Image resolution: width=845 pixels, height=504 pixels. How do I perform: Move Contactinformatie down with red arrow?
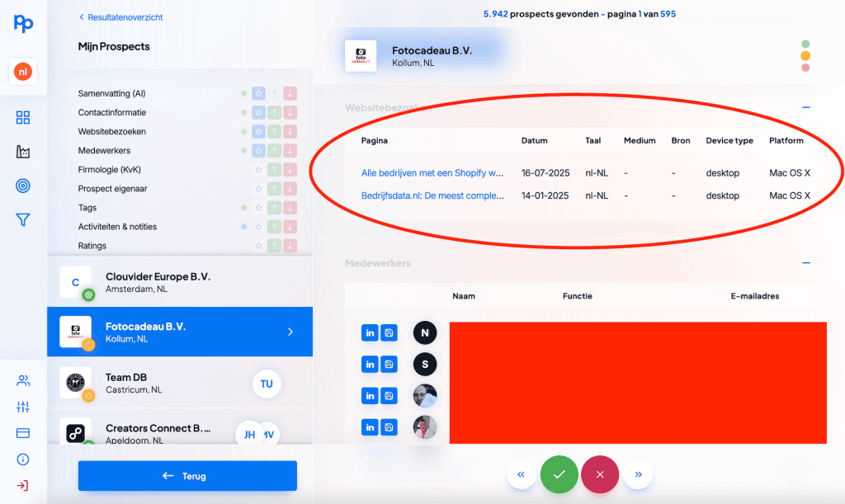pyautogui.click(x=290, y=112)
